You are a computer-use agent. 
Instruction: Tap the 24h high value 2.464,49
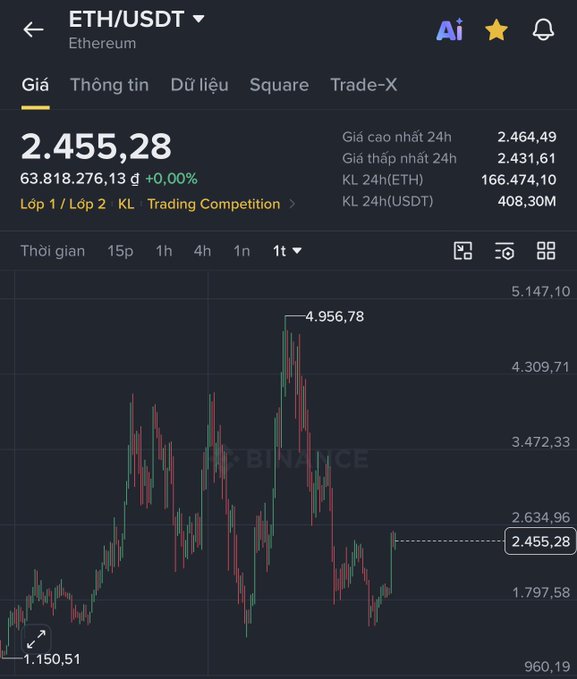click(x=527, y=137)
